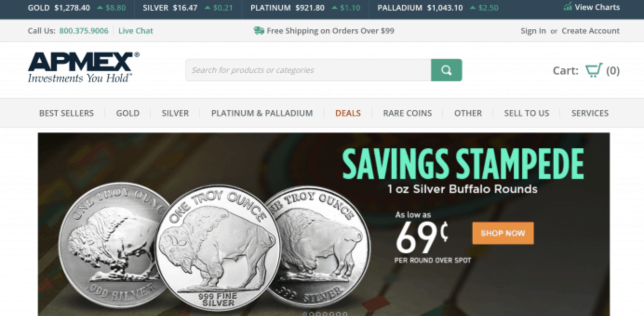Click the middle Silver Buffalo coin image
This screenshot has height=316, width=644.
click(218, 248)
